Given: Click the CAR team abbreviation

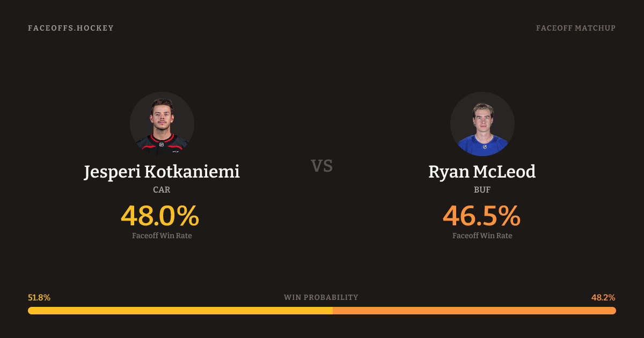Looking at the screenshot, I should (x=162, y=189).
